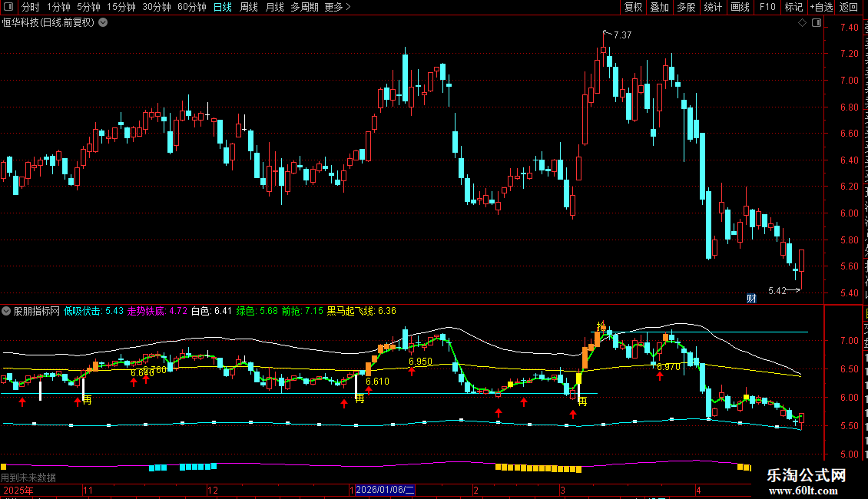
Task: Switch to 30分钟 period
Action: (157, 7)
